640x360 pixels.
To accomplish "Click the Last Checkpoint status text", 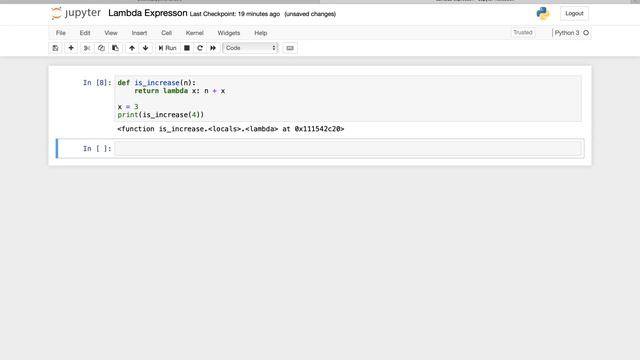I will (x=235, y=14).
